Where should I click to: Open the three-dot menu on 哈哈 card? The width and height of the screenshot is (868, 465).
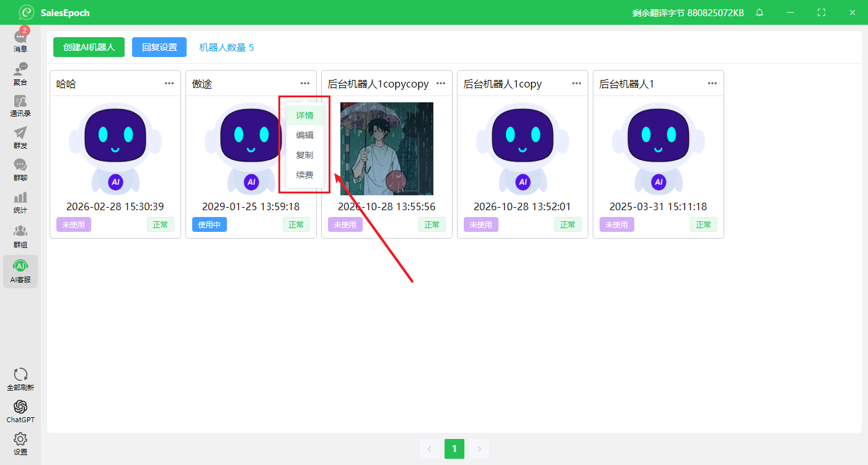[169, 83]
